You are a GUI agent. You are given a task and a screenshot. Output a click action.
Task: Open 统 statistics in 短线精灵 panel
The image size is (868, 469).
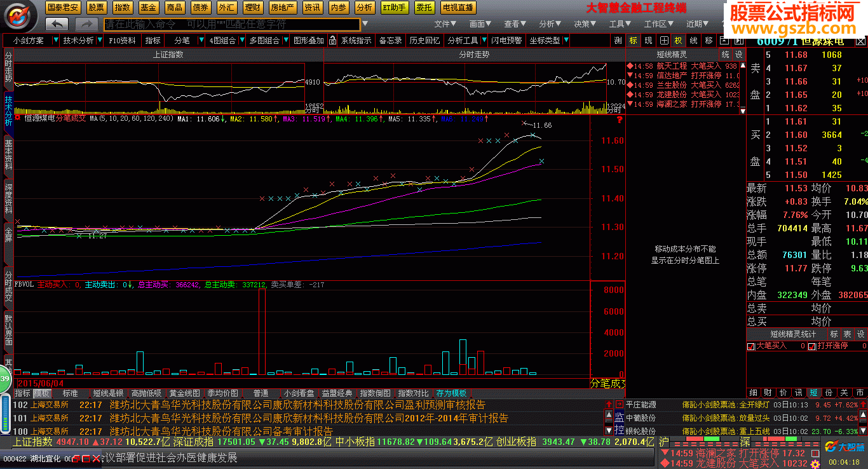click(x=726, y=55)
